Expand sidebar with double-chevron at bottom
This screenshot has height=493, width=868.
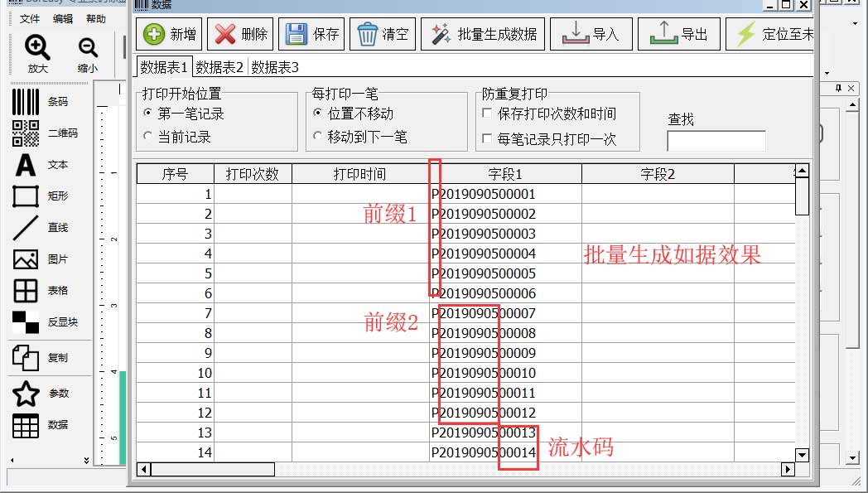click(86, 460)
